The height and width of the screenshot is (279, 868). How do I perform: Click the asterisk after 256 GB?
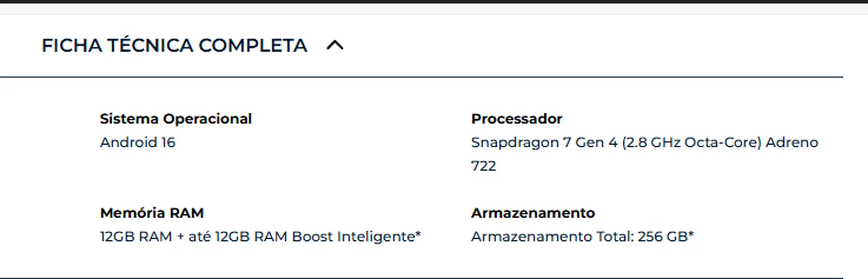pyautogui.click(x=691, y=235)
